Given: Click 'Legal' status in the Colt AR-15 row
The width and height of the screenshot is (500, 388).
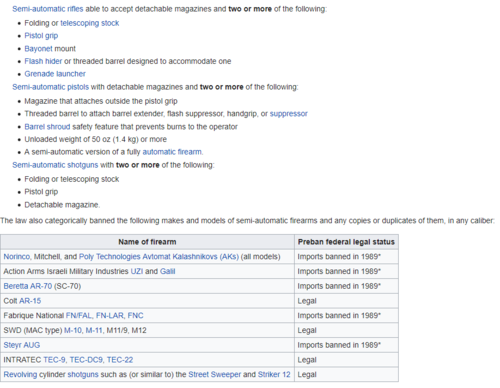Looking at the screenshot, I should pyautogui.click(x=307, y=301).
